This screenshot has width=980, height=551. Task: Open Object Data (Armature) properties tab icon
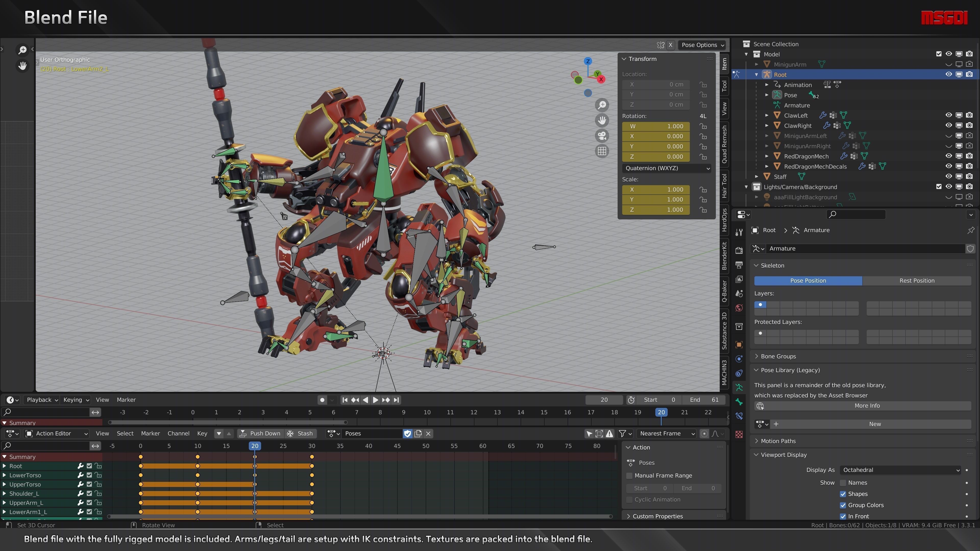[x=739, y=387]
